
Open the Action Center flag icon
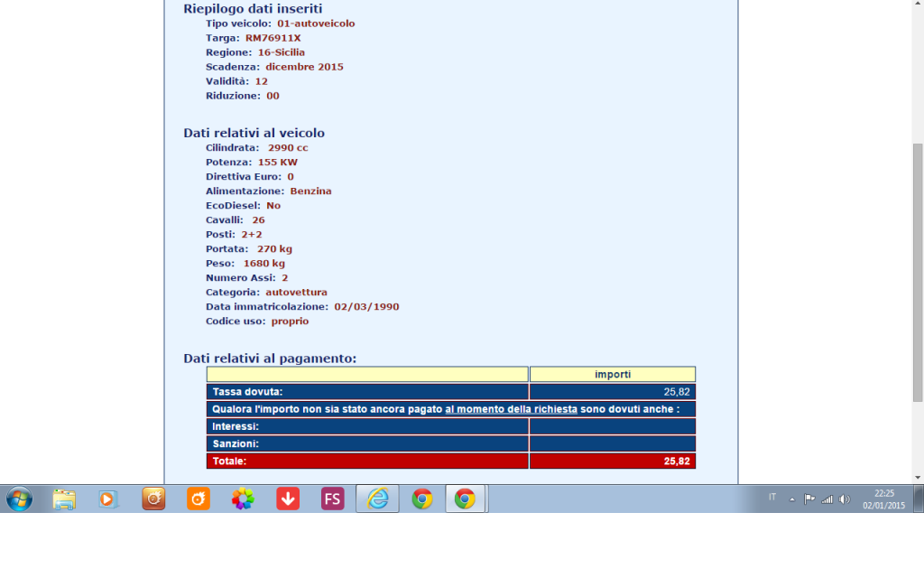pos(809,499)
